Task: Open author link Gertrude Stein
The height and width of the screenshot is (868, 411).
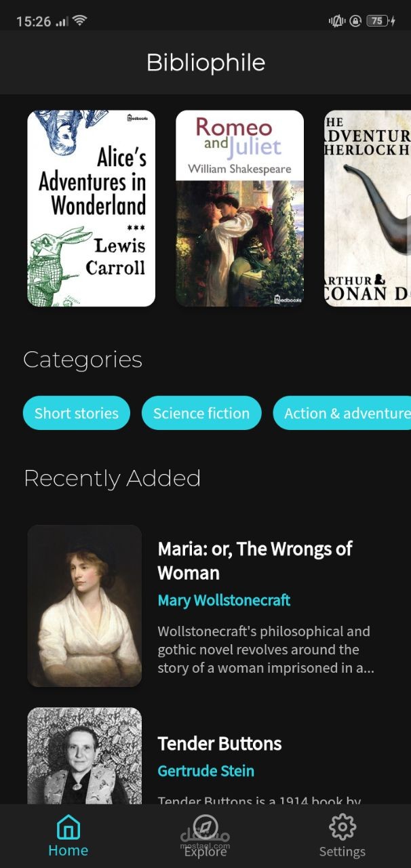Action: [206, 771]
